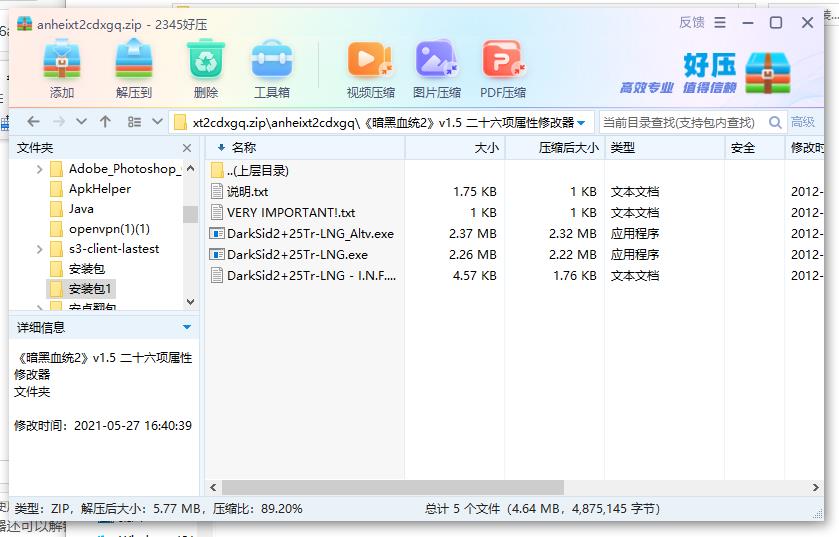The height and width of the screenshot is (537, 839).
Task: Open the view mode dropdown arrow
Action: pos(157,122)
